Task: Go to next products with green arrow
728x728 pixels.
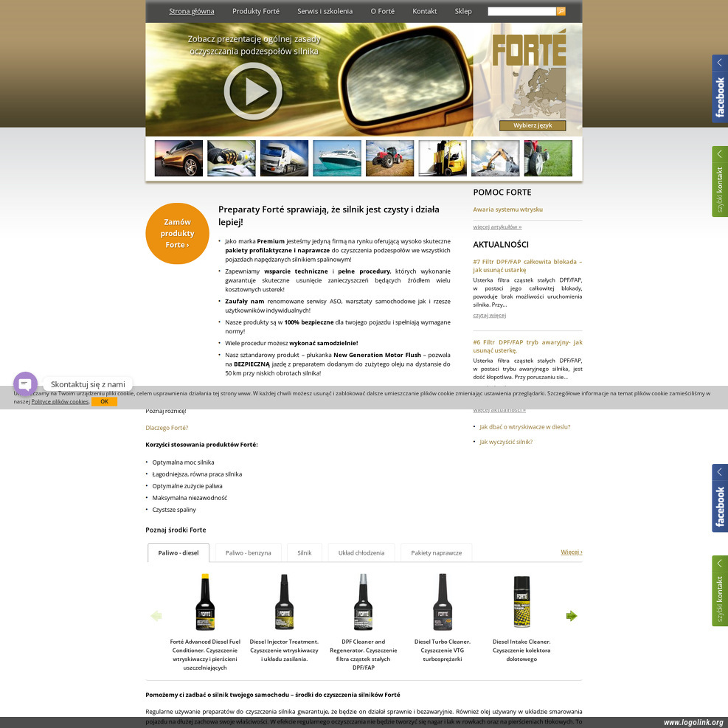Action: click(x=572, y=616)
